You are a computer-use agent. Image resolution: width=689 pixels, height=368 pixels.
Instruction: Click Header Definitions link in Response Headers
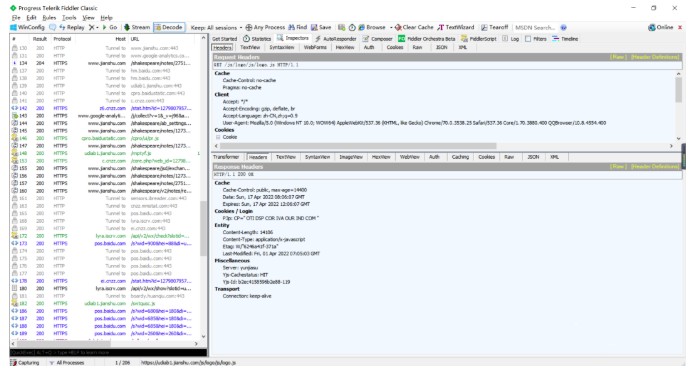(x=655, y=167)
